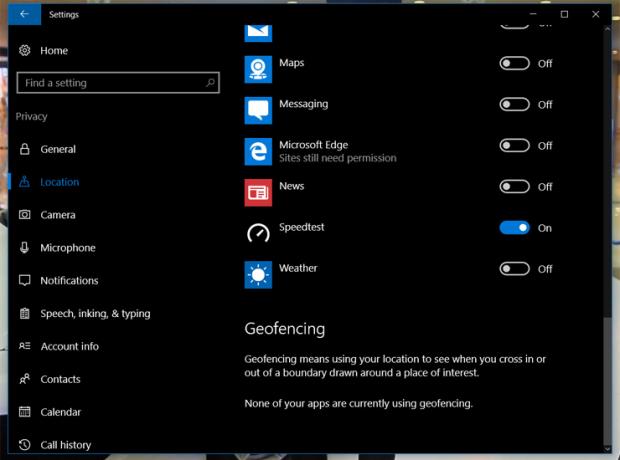620x460 pixels.
Task: Click the Find a setting search box
Action: (110, 83)
